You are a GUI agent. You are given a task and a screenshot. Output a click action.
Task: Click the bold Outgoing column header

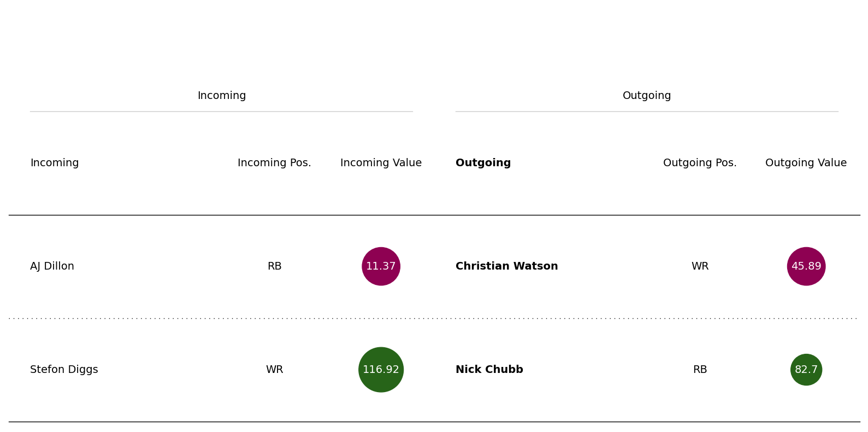[483, 163]
